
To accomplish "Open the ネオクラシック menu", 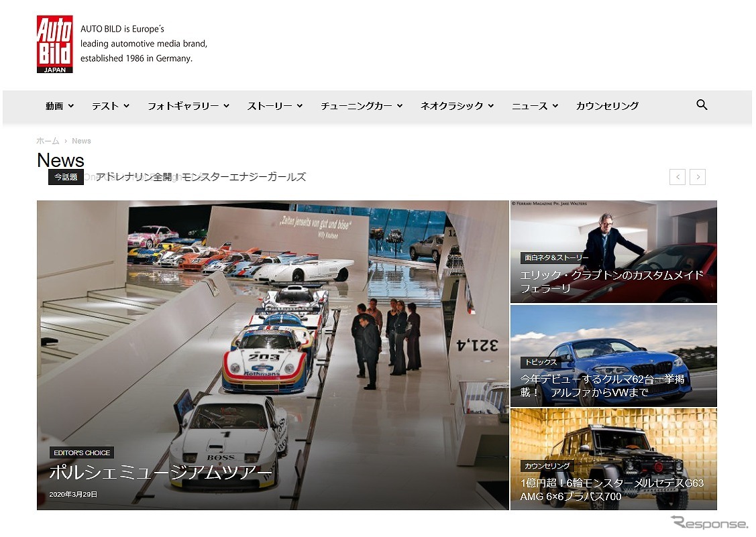I will click(456, 106).
